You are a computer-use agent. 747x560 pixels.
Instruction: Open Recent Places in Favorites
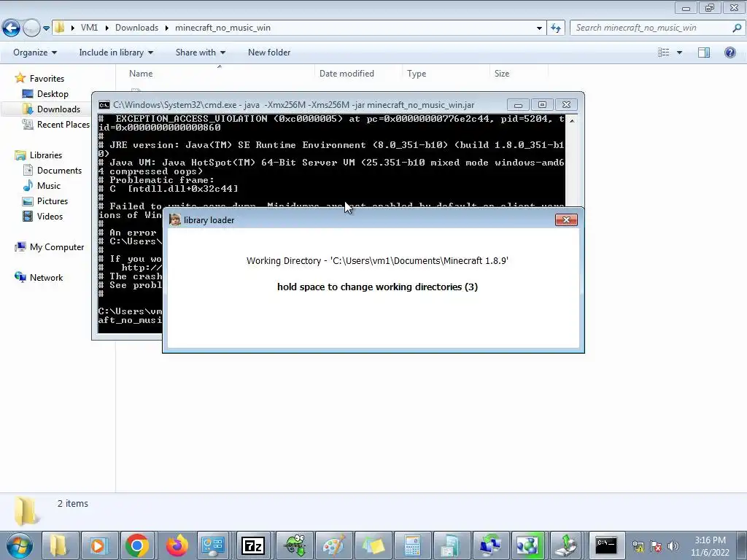(63, 124)
